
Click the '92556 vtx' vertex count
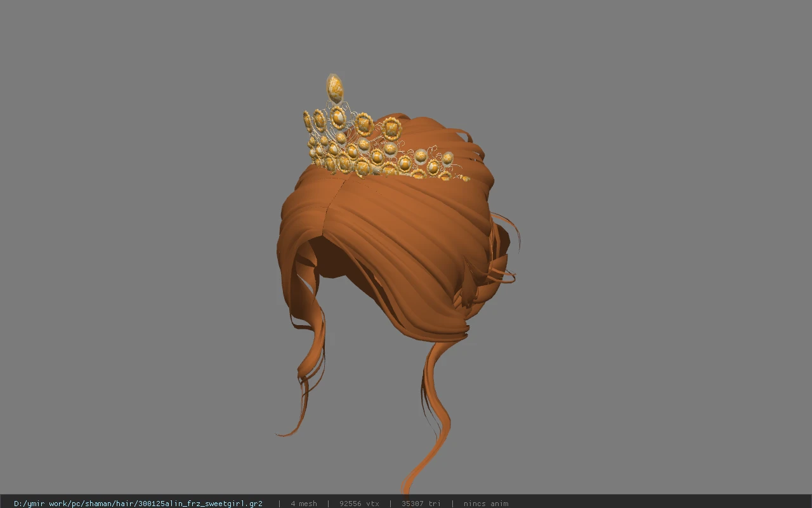coord(359,504)
